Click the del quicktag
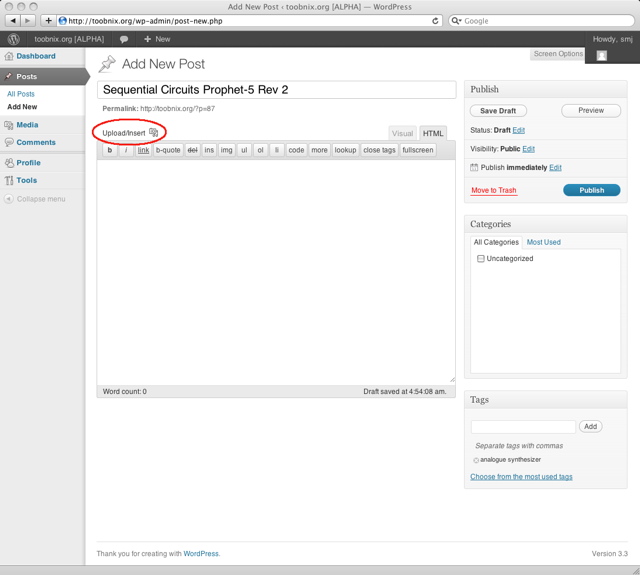This screenshot has height=575, width=640. (x=192, y=150)
